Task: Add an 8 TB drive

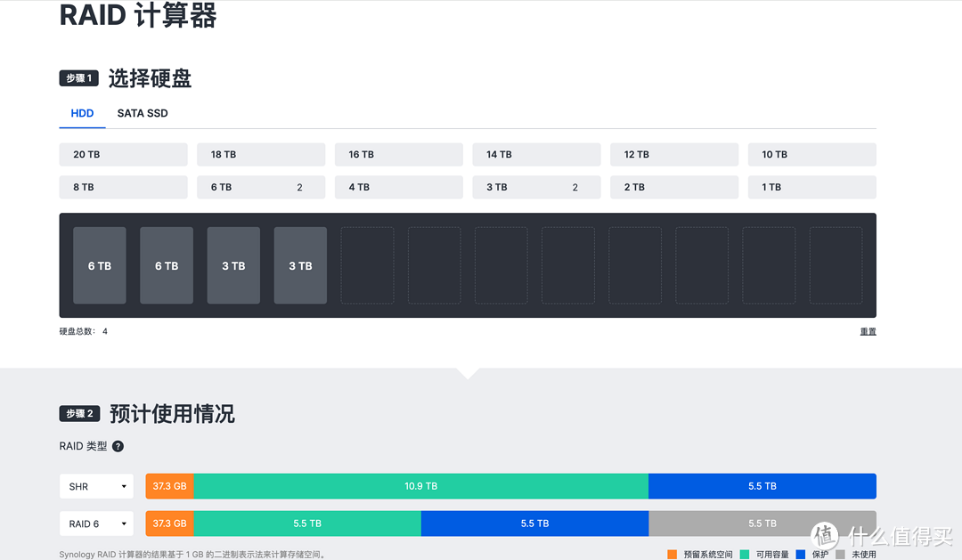Action: click(123, 186)
